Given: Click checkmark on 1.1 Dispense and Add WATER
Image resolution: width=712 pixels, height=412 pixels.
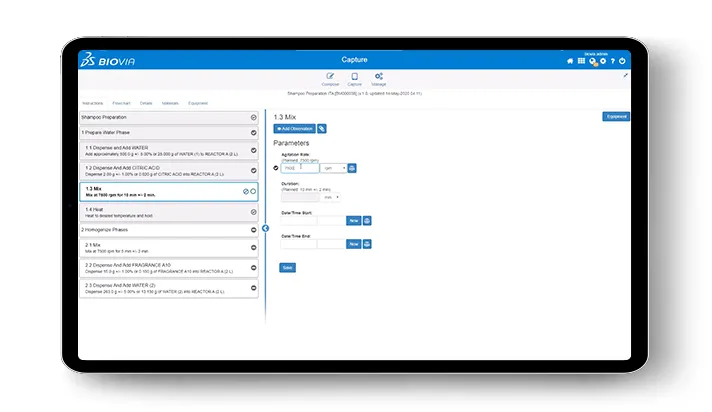Looking at the screenshot, I should (x=253, y=150).
